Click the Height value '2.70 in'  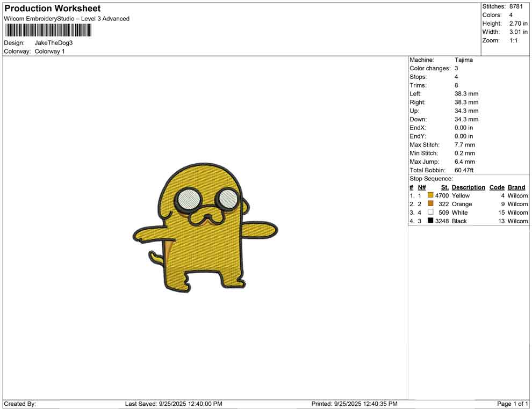519,24
